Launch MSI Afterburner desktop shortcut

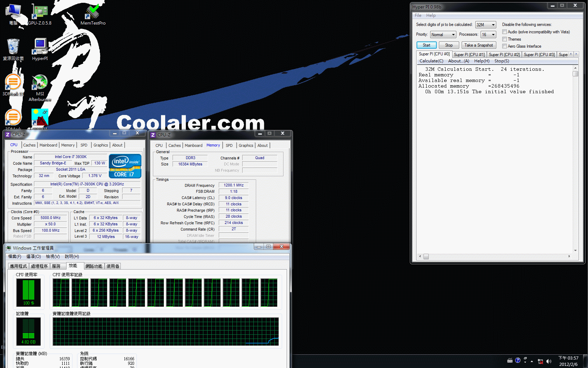click(40, 88)
